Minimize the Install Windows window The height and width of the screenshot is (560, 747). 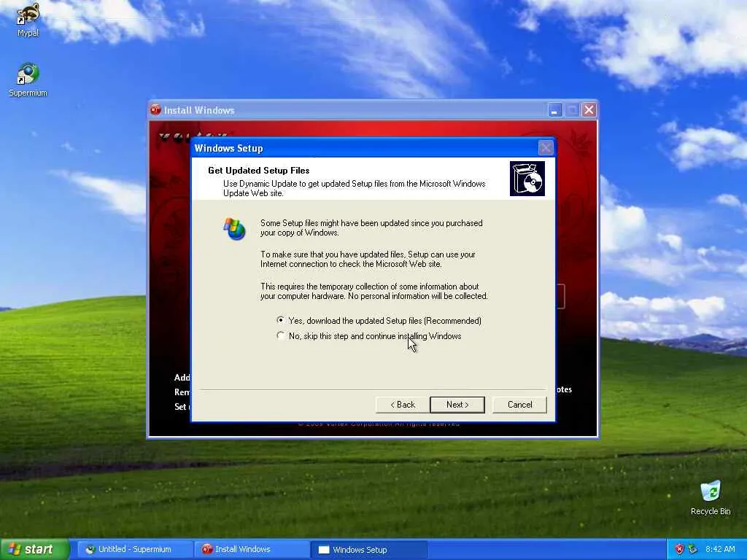(x=554, y=110)
